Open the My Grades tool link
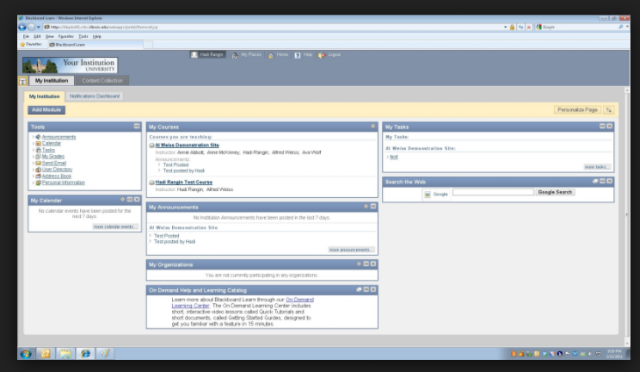 click(x=53, y=156)
